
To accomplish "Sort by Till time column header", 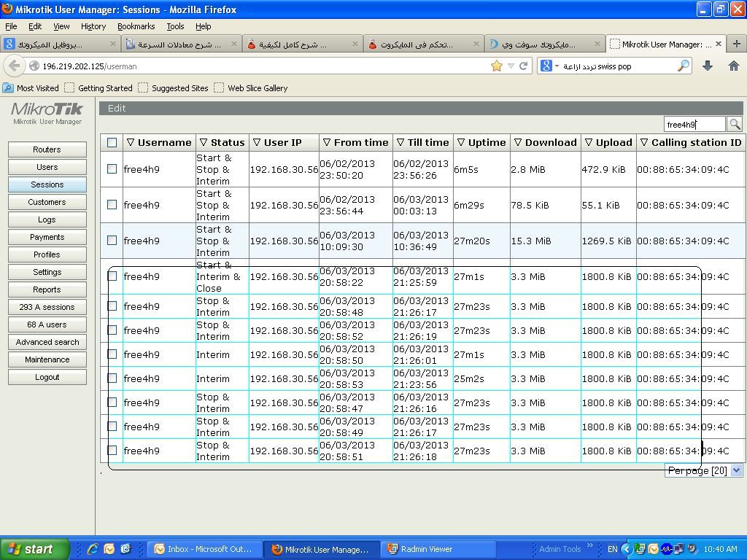I will click(x=422, y=142).
